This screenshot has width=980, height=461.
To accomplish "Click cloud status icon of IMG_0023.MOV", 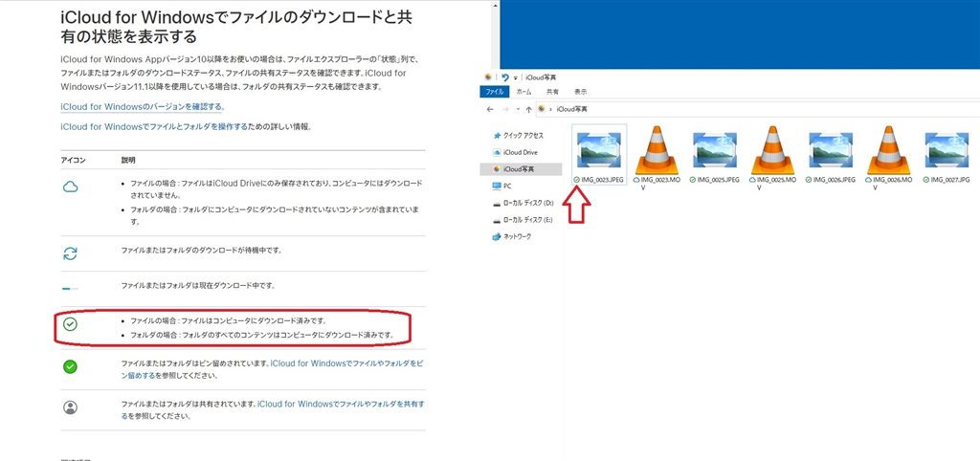I will coord(636,179).
